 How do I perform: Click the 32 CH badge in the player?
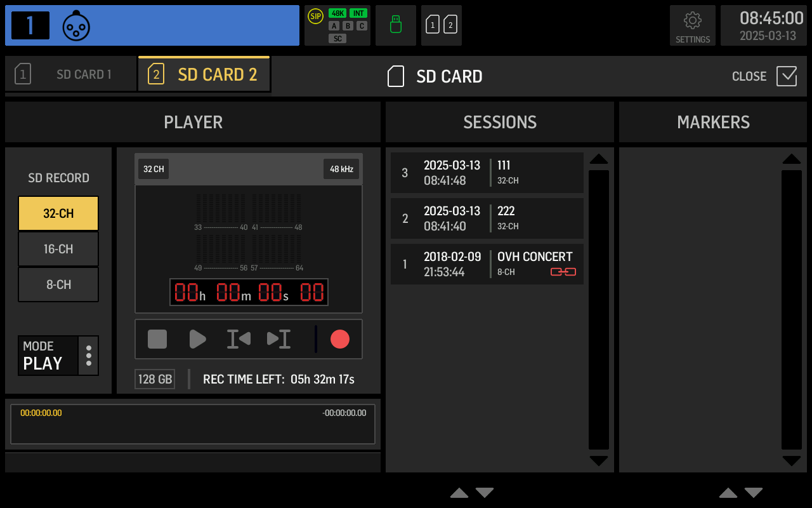tap(154, 169)
